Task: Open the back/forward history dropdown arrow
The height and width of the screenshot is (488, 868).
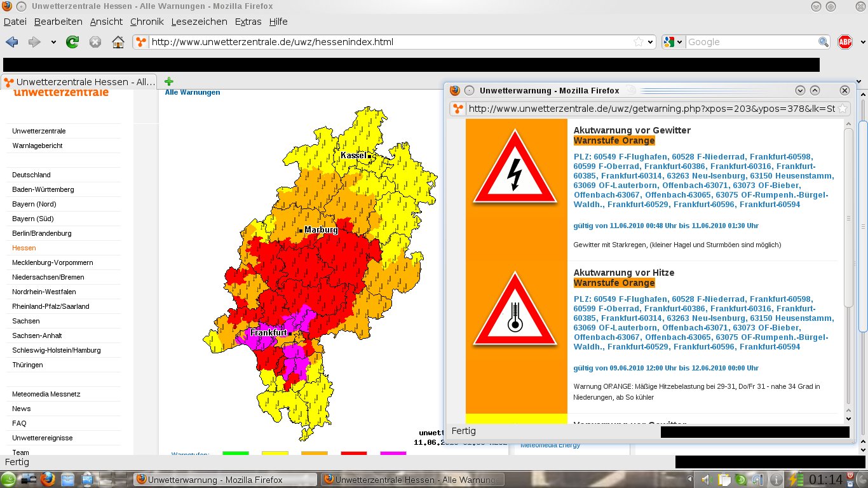Action: click(53, 43)
